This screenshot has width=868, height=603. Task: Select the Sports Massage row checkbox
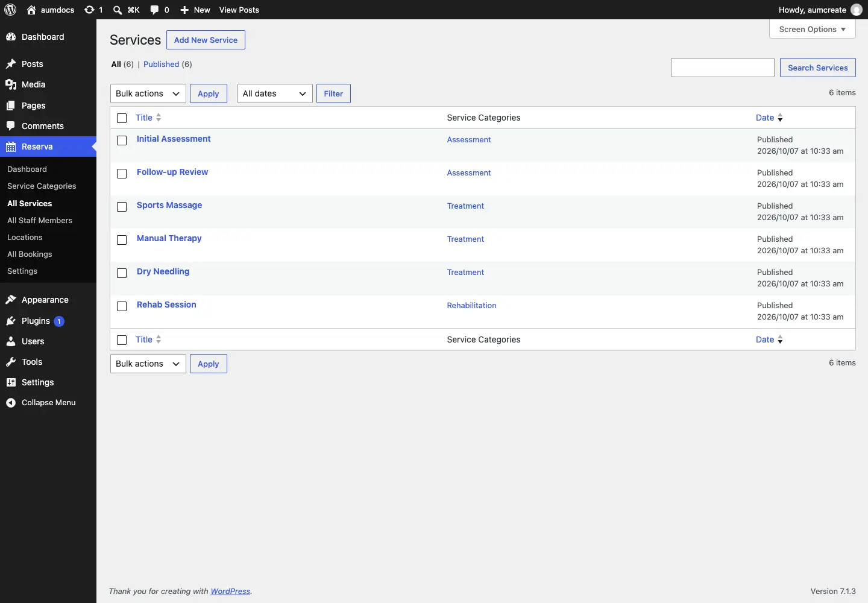tap(122, 207)
